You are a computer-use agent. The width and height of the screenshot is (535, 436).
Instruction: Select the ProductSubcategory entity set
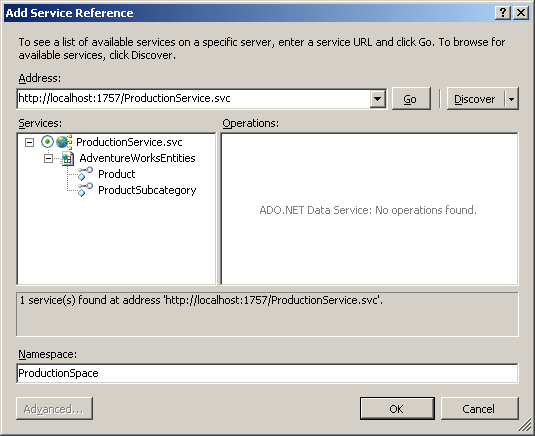(147, 190)
